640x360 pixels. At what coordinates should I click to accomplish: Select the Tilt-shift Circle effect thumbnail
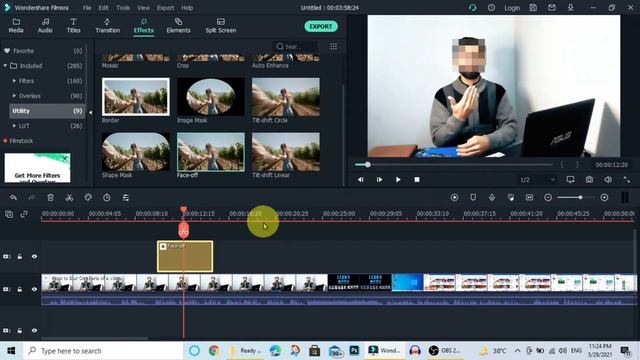286,97
